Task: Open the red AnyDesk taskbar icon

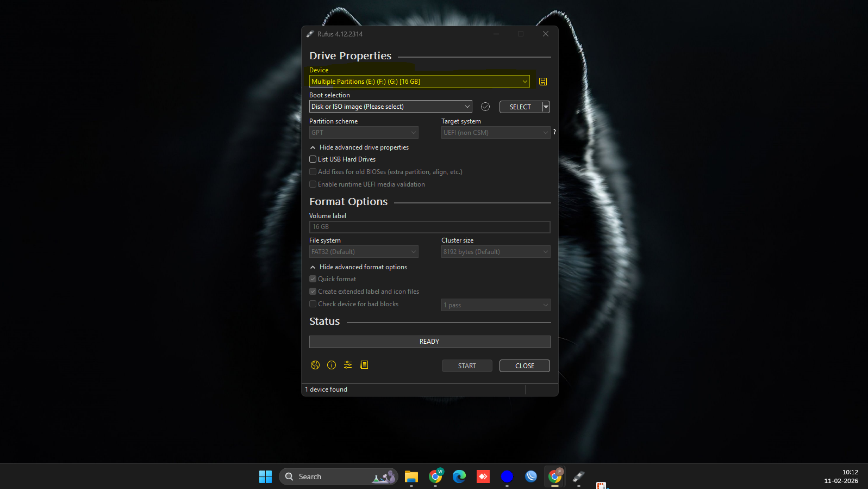Action: (483, 476)
